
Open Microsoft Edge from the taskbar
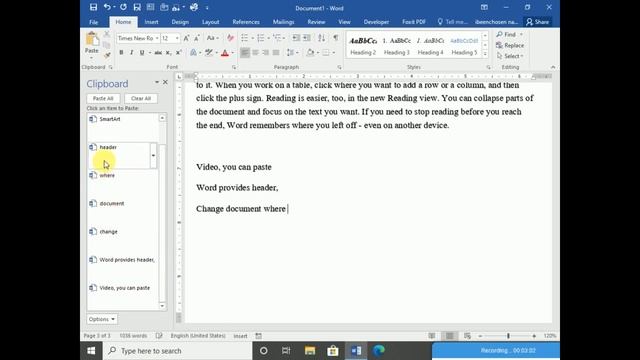[x=379, y=351]
